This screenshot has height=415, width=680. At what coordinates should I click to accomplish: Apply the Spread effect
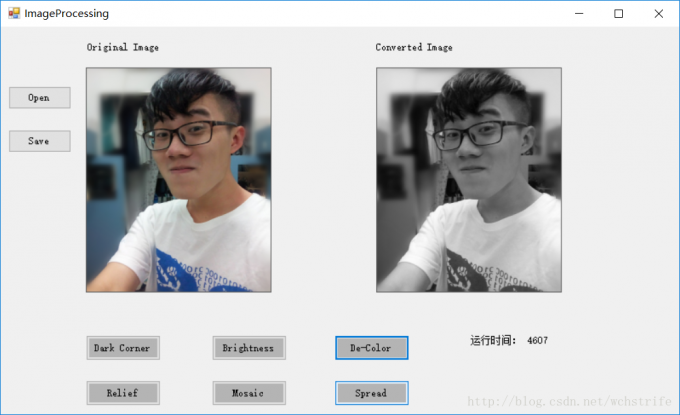(x=372, y=393)
